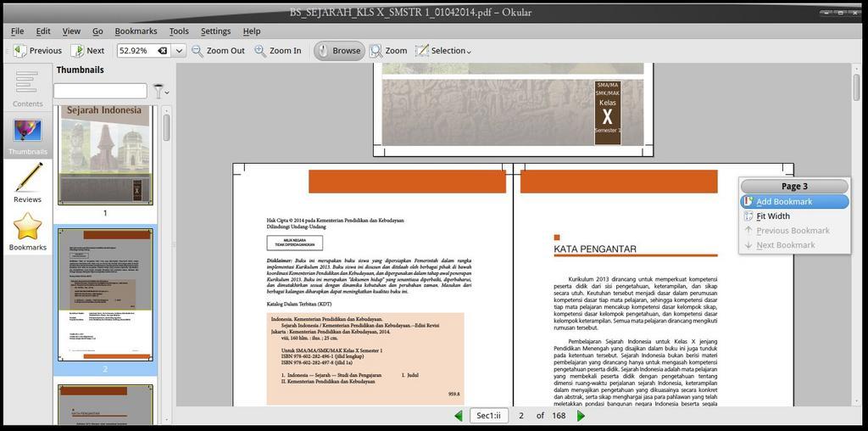Click the green next-page arrow in the bottom bar
Screen dimensions: 868x431
(581, 416)
